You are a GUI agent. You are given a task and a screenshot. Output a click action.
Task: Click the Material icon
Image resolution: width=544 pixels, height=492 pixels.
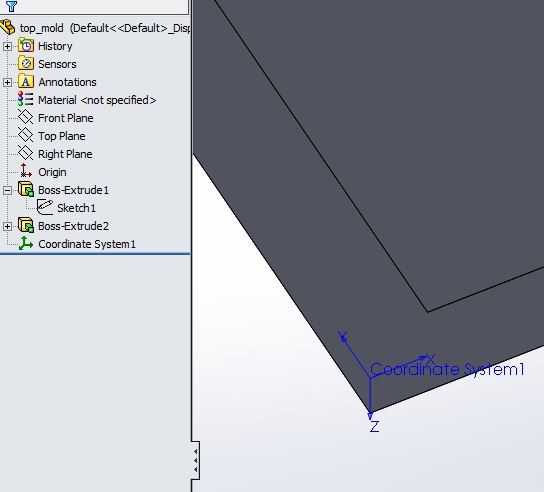pyautogui.click(x=26, y=100)
